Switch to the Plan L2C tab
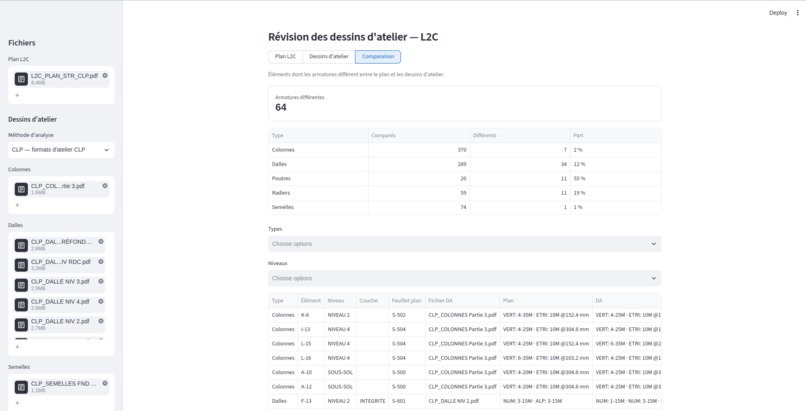806x411 pixels. coord(285,57)
